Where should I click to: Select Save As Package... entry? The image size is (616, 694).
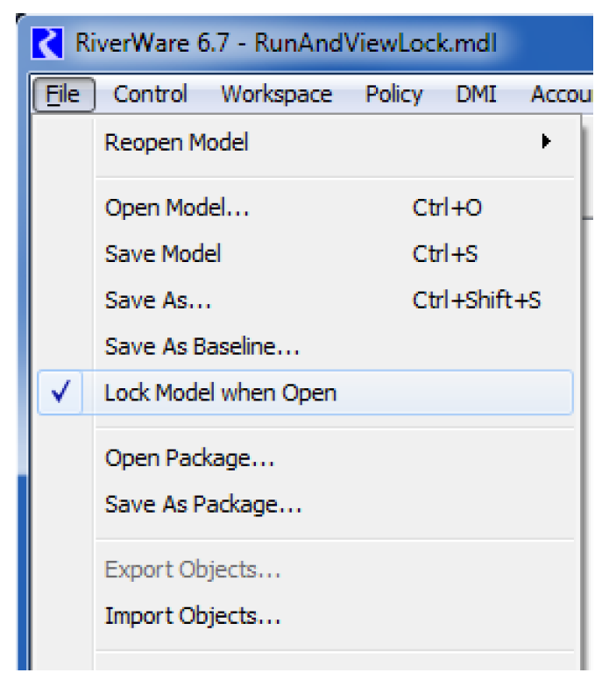point(203,505)
